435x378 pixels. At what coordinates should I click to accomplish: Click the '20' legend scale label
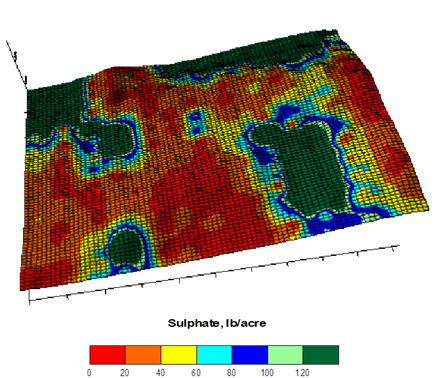click(x=125, y=372)
